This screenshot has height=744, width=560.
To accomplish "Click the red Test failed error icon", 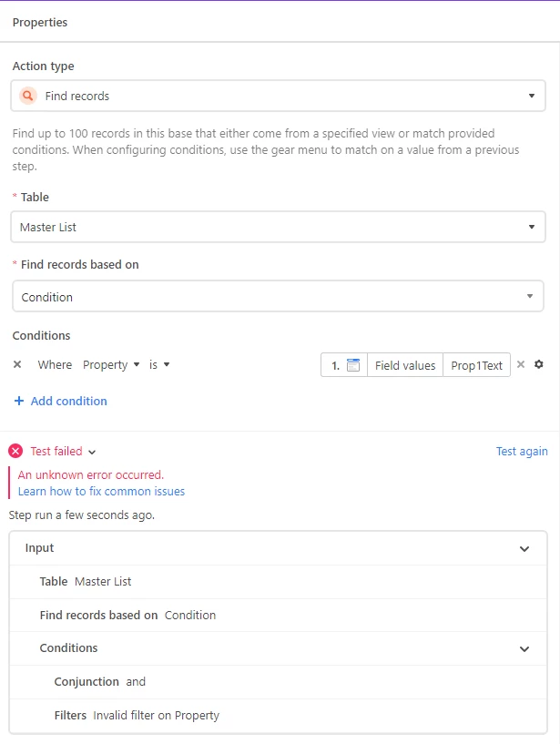I will tap(15, 451).
